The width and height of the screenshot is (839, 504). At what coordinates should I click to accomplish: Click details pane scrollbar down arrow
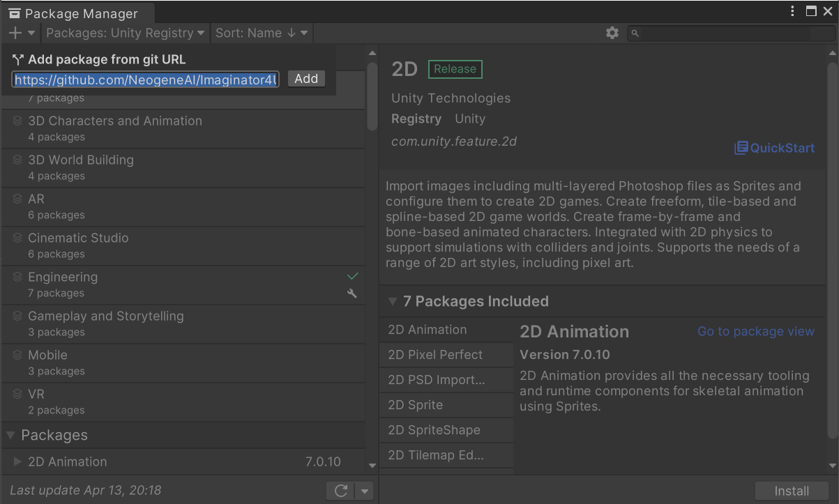point(833,466)
